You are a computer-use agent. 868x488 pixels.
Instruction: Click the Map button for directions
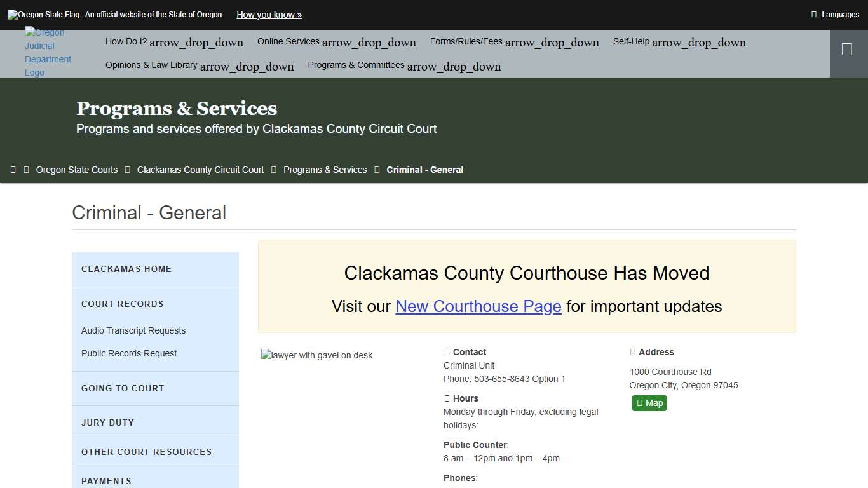649,403
